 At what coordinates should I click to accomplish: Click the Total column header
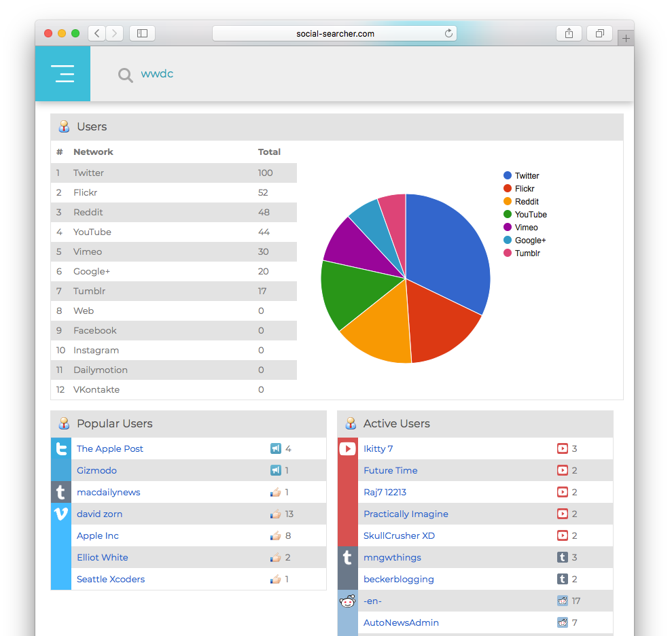(269, 152)
